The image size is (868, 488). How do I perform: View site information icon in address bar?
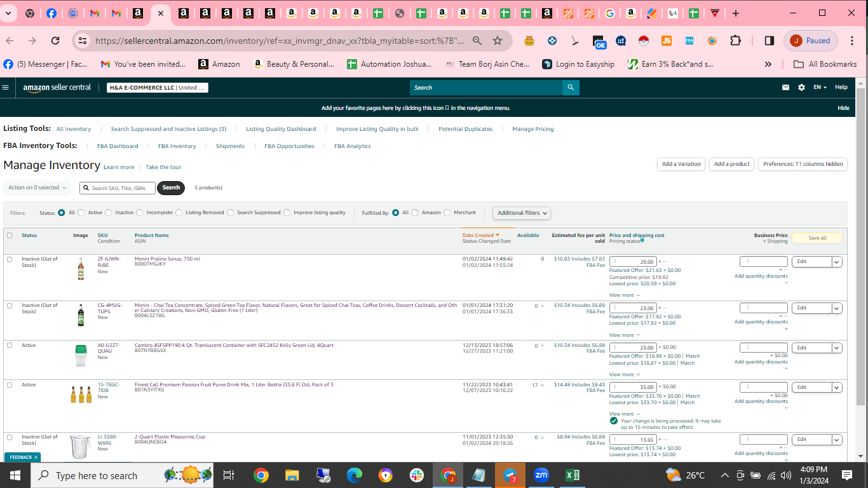pos(82,41)
